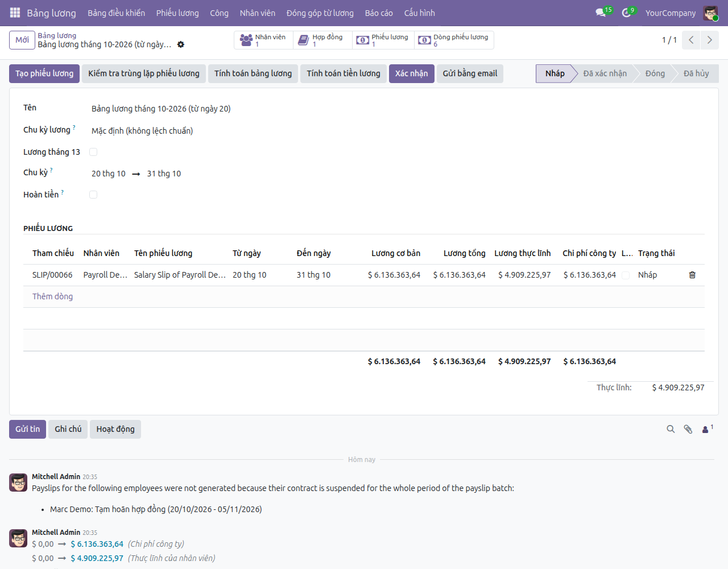728x569 pixels.
Task: Go to the next record arrow
Action: tap(709, 40)
